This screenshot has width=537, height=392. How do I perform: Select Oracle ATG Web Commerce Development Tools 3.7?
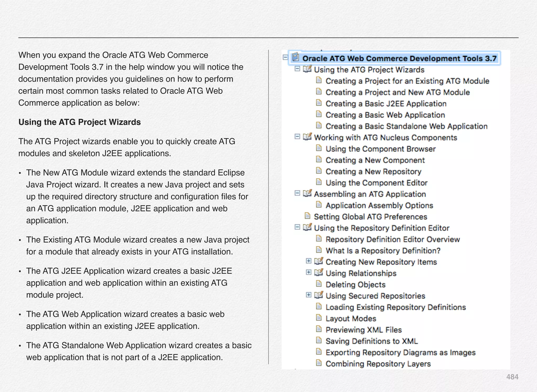(399, 58)
